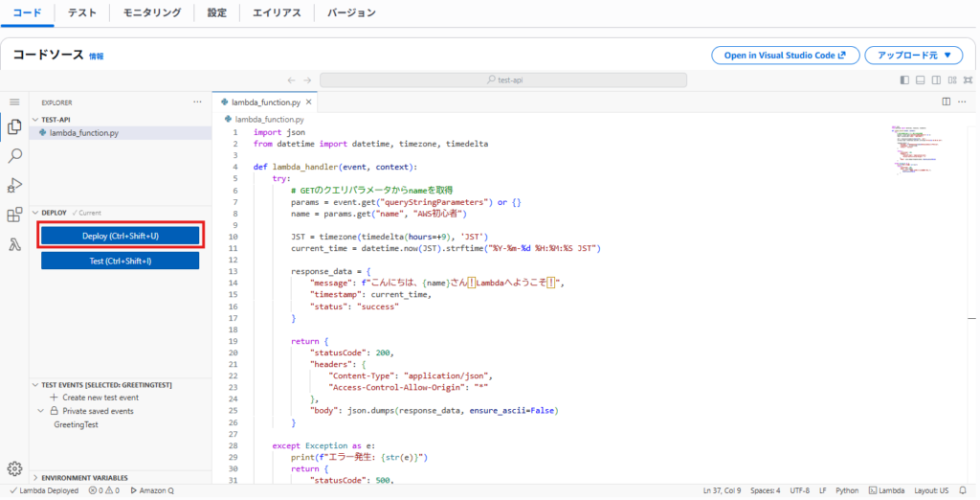Image resolution: width=980 pixels, height=500 pixels.
Task: Click the Deploy (Ctrl+Shift+U) button
Action: [120, 236]
